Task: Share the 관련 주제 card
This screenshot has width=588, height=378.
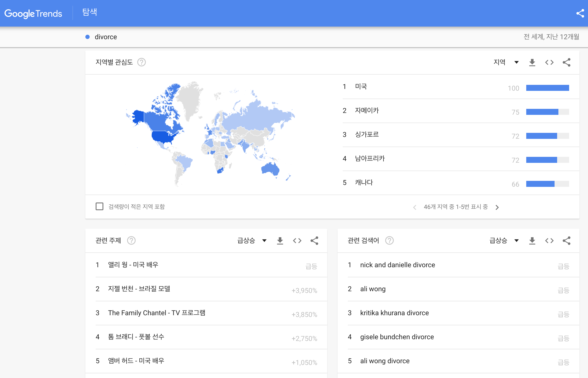Action: click(314, 241)
